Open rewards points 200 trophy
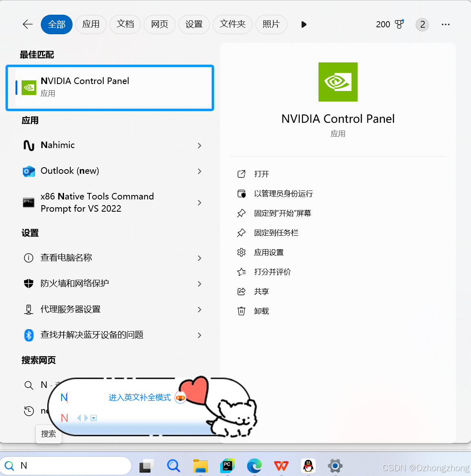 pos(390,24)
